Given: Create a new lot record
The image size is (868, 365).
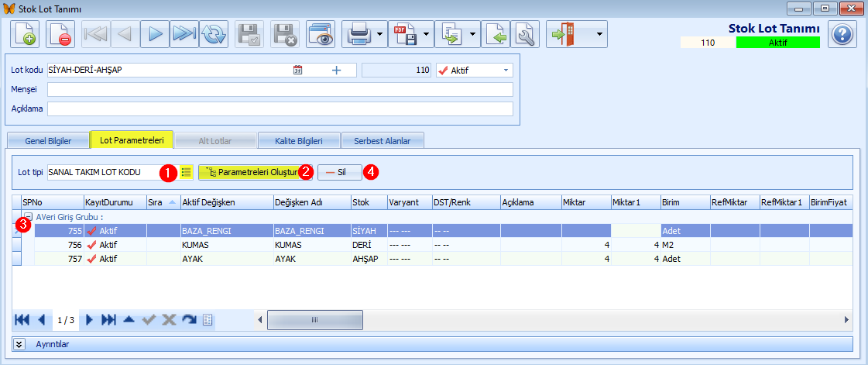Looking at the screenshot, I should (25, 34).
